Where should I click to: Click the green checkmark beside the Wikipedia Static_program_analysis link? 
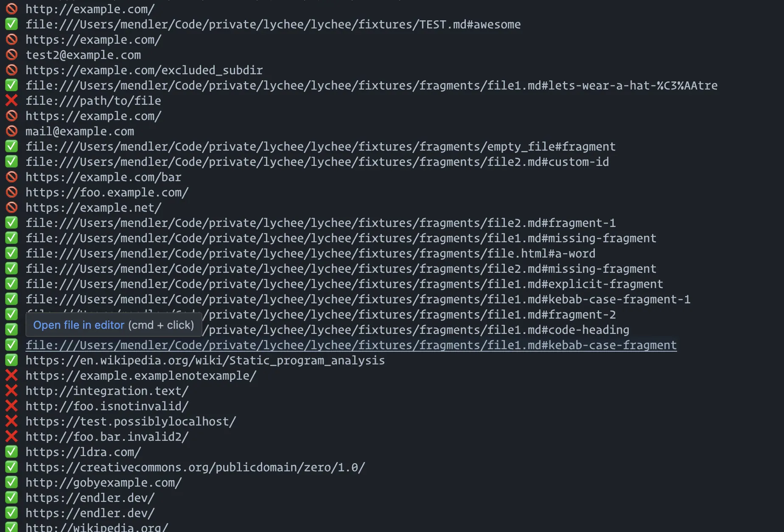click(x=11, y=360)
